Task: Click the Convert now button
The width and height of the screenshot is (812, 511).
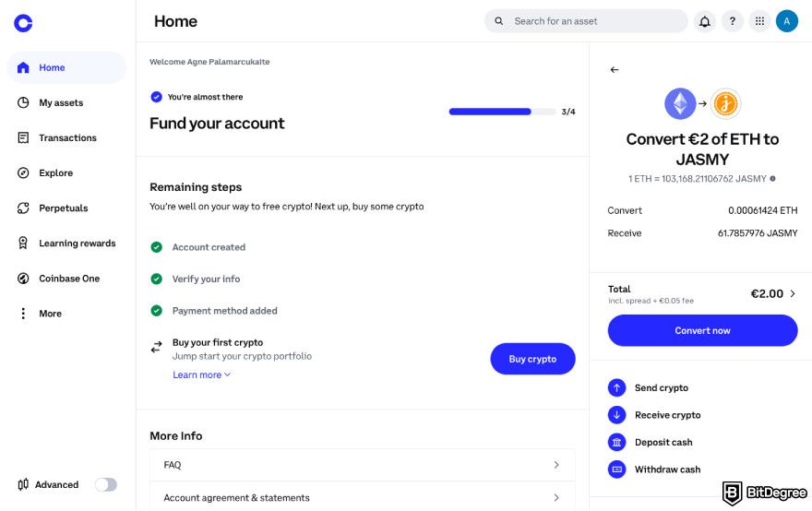Action: click(x=702, y=330)
